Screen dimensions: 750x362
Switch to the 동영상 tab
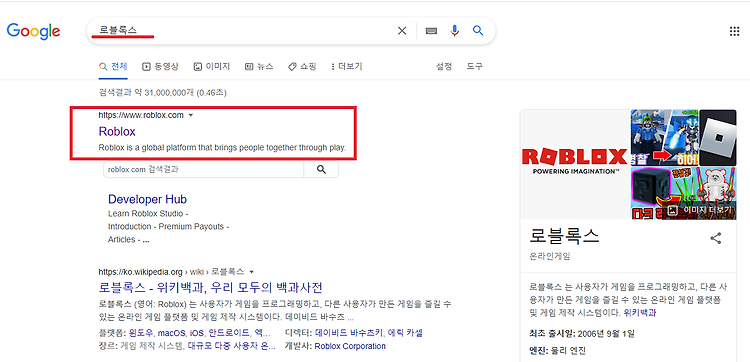pyautogui.click(x=160, y=66)
